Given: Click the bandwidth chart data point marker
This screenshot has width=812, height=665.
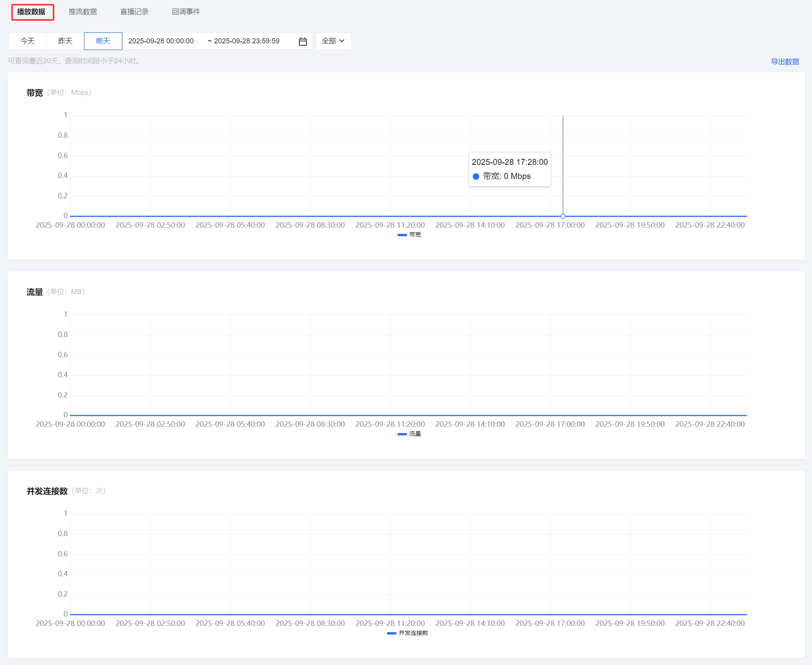Looking at the screenshot, I should click(x=563, y=216).
